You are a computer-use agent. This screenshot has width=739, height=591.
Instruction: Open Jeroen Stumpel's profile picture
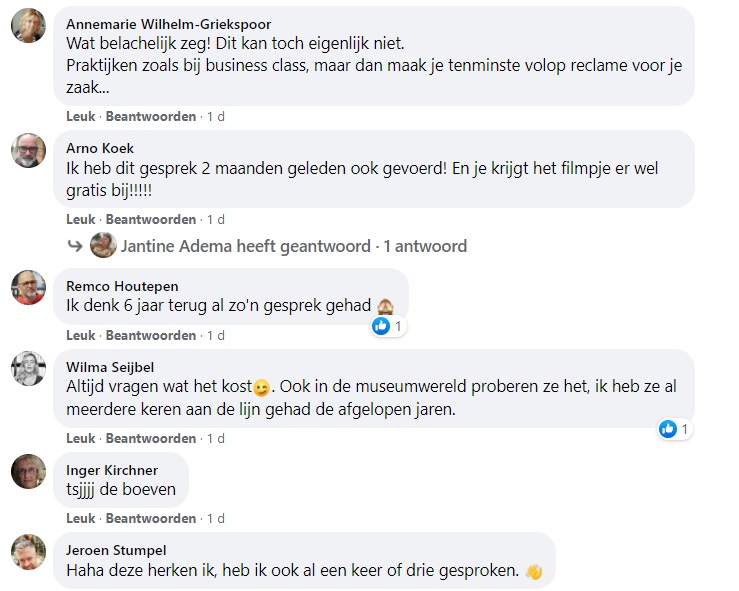(x=28, y=551)
